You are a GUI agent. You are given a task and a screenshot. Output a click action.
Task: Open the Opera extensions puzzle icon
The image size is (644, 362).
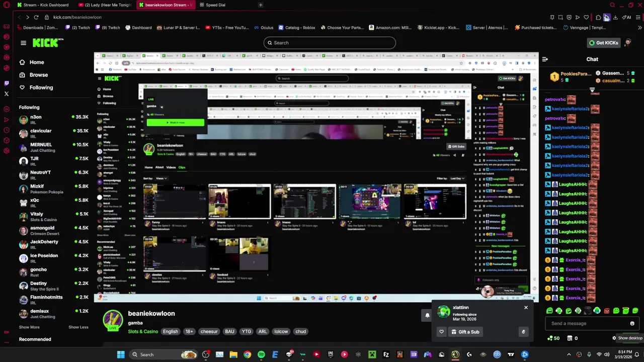point(598,17)
